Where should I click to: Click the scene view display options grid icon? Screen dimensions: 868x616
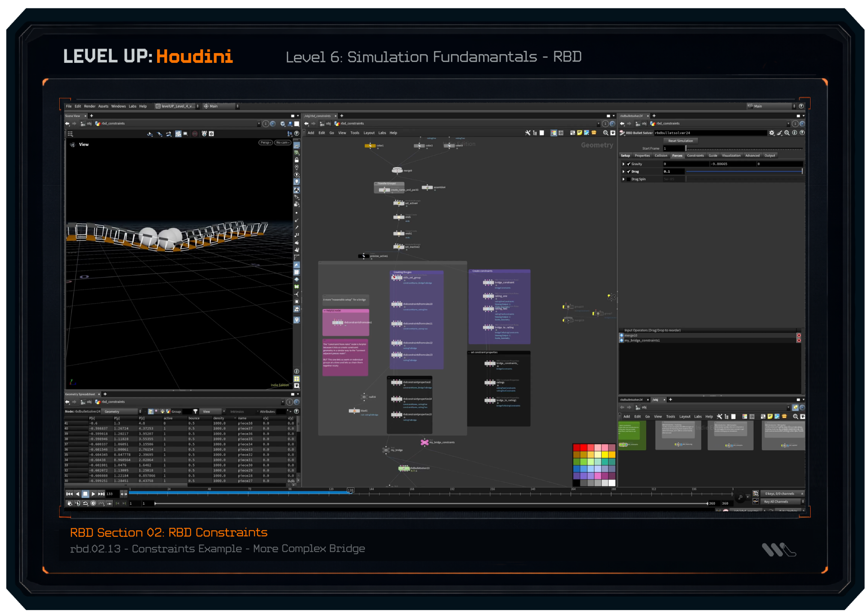point(70,134)
